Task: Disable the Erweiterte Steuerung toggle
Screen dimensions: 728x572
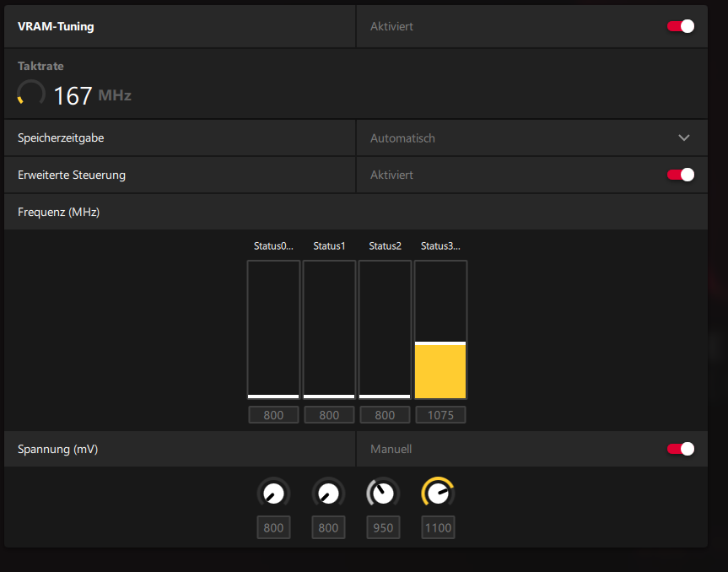Action: (681, 175)
